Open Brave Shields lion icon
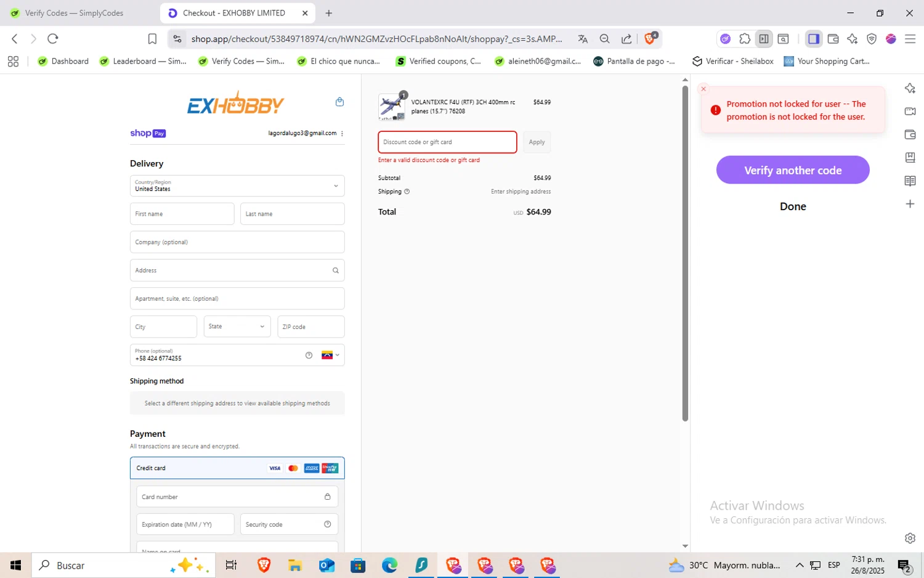 click(x=650, y=38)
